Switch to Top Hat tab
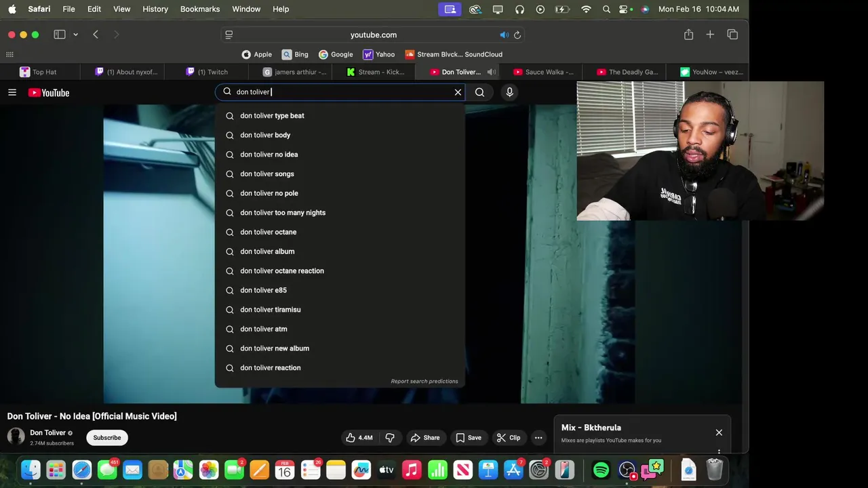 [39, 72]
